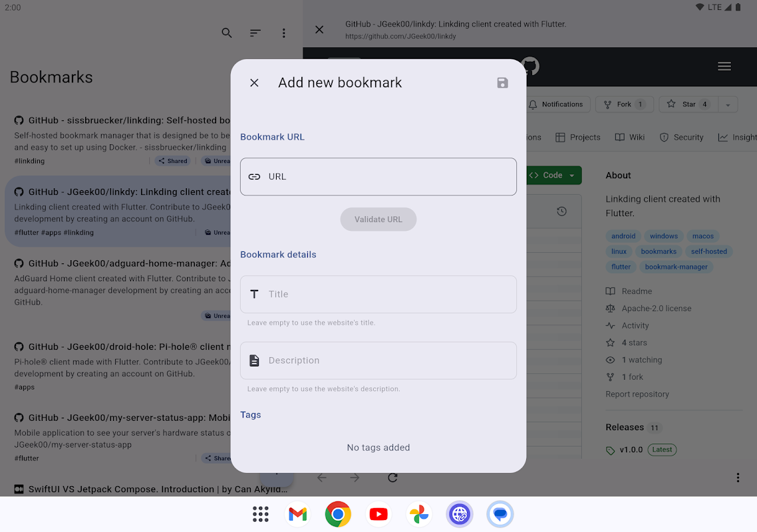The height and width of the screenshot is (532, 757).
Task: Click the Validate URL button
Action: pos(378,219)
